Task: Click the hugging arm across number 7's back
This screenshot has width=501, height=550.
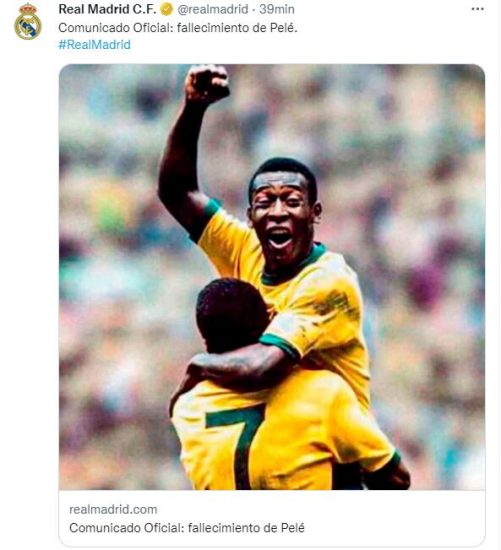Action: pyautogui.click(x=239, y=365)
